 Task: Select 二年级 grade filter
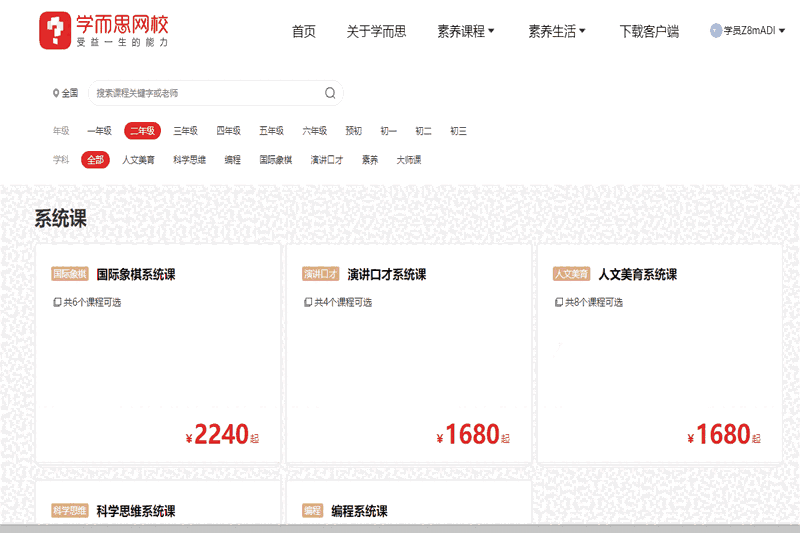click(x=142, y=131)
